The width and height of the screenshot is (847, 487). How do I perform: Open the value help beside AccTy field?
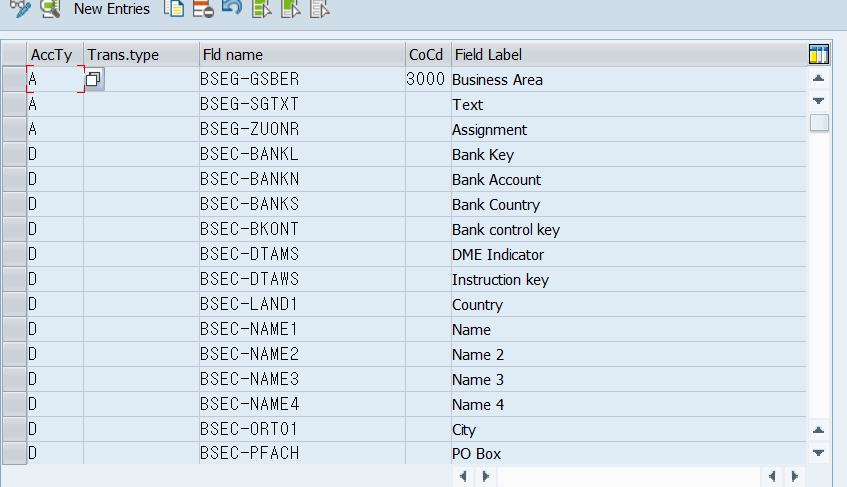pyautogui.click(x=94, y=79)
